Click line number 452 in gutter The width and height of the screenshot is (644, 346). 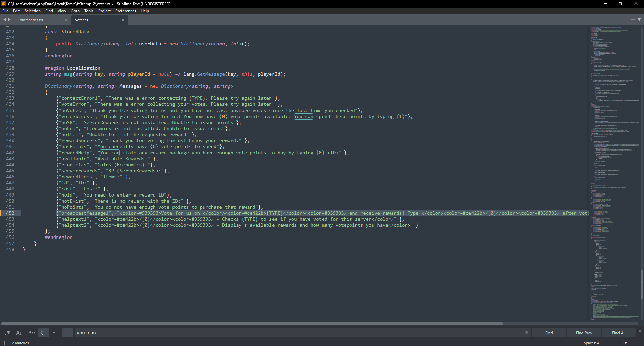(x=10, y=213)
